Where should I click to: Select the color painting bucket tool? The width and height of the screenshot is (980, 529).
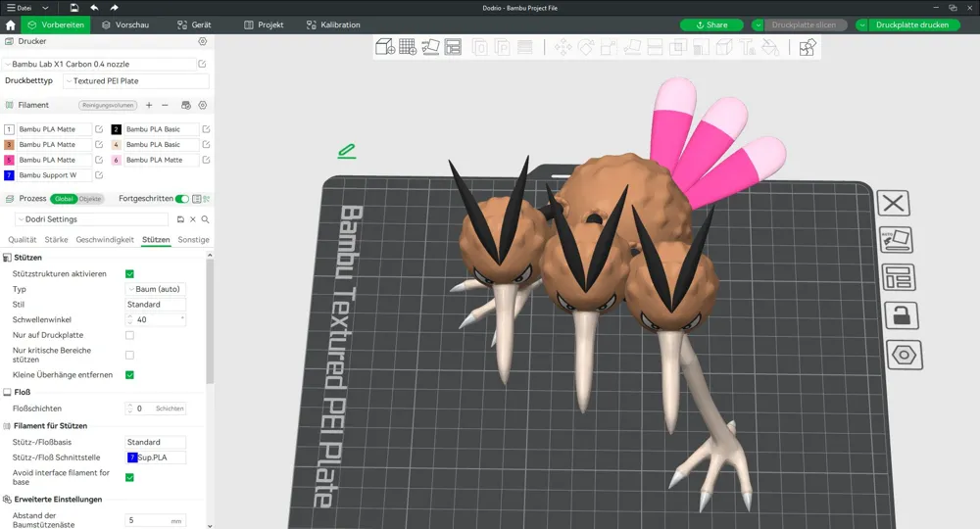pos(770,47)
